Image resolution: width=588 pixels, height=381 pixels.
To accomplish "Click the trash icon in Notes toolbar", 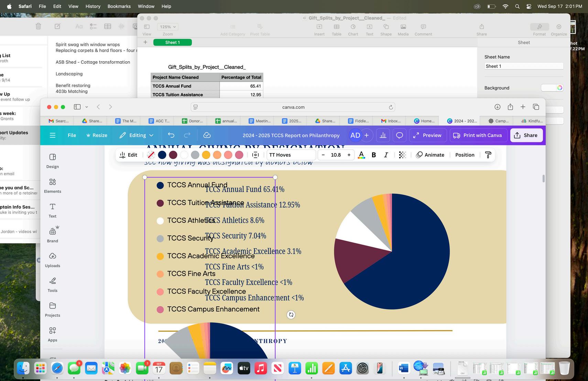I will click(x=39, y=26).
